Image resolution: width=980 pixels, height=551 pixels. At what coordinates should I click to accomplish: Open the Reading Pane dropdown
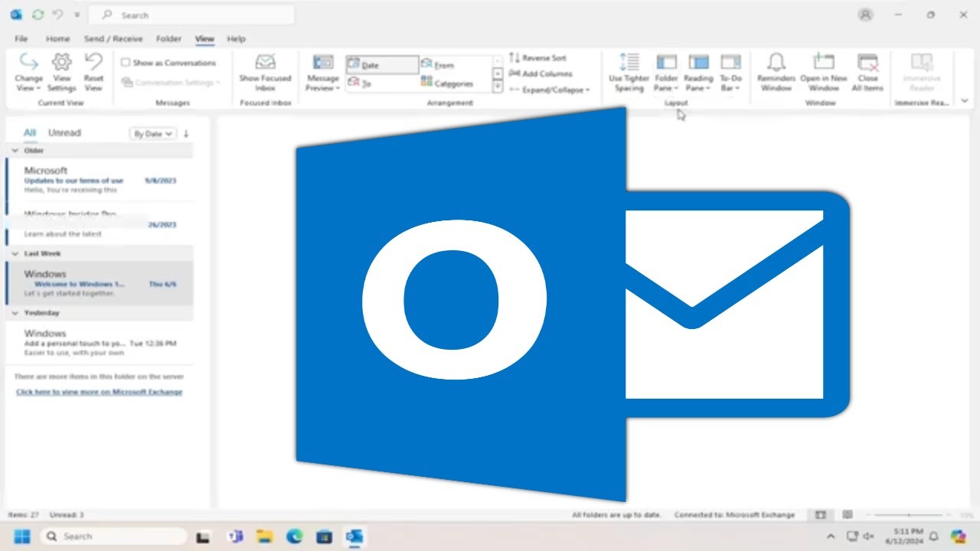pos(698,73)
